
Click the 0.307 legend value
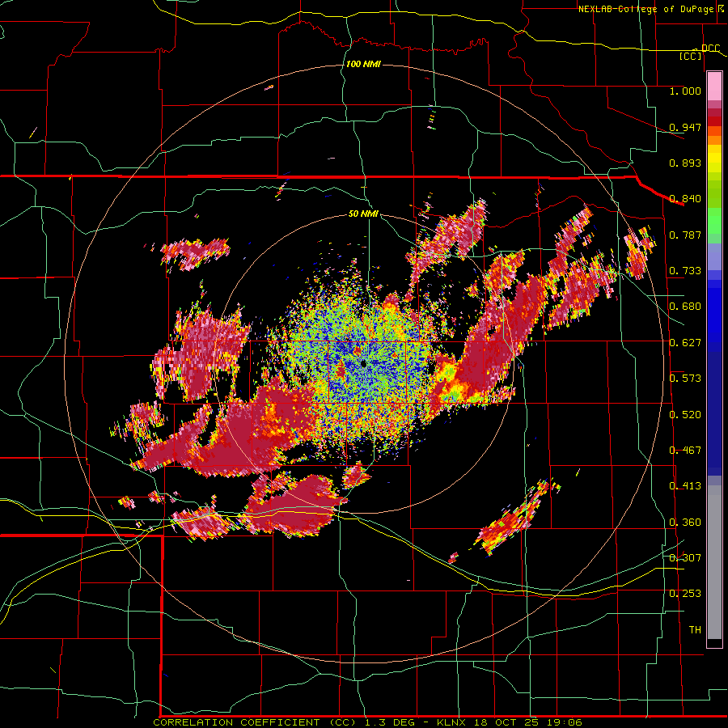(x=685, y=557)
